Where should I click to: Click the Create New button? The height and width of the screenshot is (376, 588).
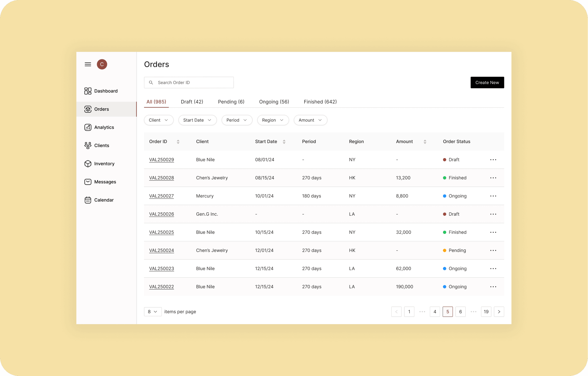tap(487, 83)
